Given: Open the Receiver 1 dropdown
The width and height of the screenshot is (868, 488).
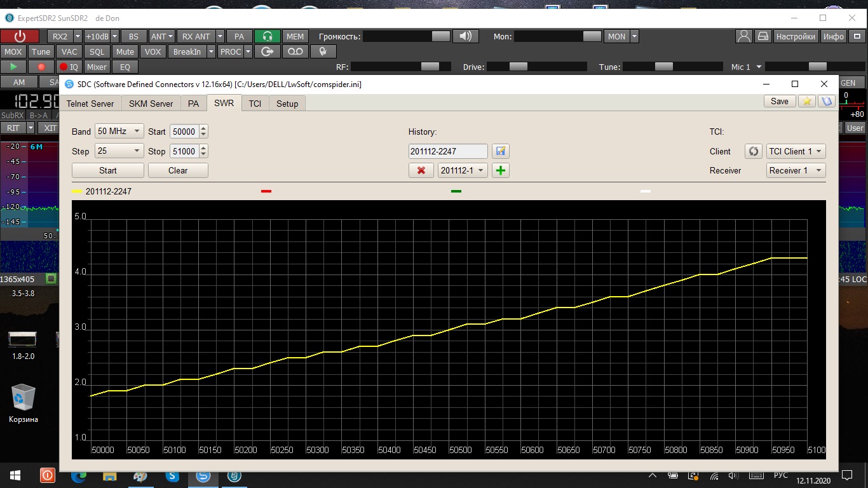Looking at the screenshot, I should coord(796,170).
